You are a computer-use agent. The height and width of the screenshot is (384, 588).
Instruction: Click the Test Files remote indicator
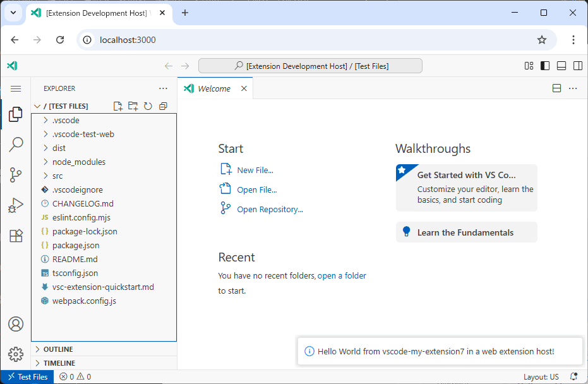pos(27,377)
